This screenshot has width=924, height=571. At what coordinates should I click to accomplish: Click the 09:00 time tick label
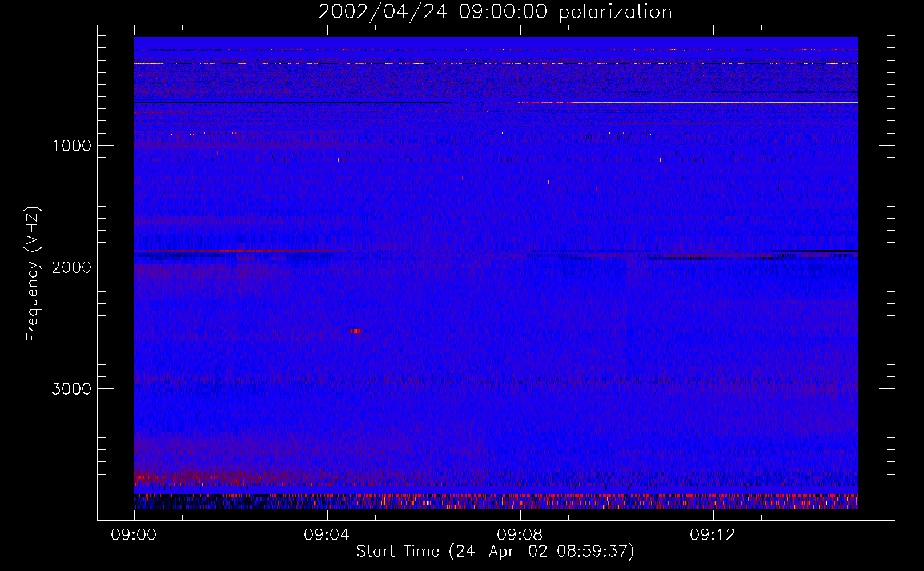(x=134, y=535)
